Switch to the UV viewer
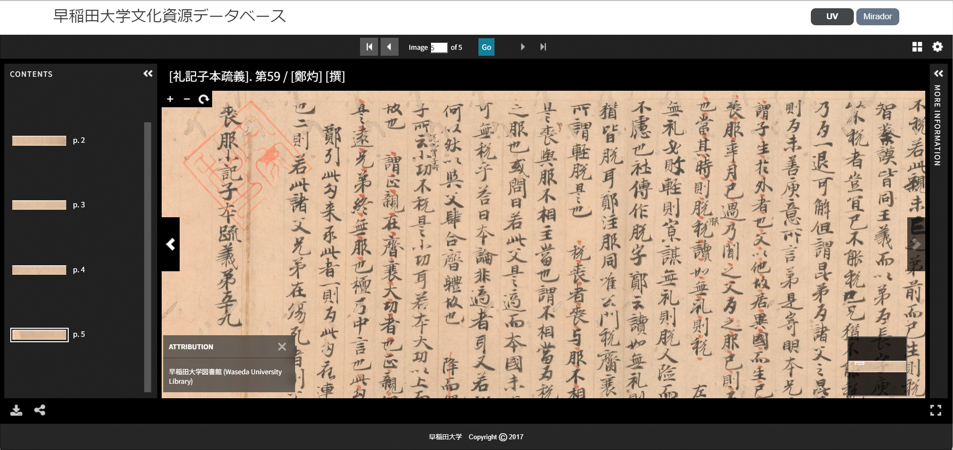This screenshot has width=953, height=450. (x=832, y=16)
